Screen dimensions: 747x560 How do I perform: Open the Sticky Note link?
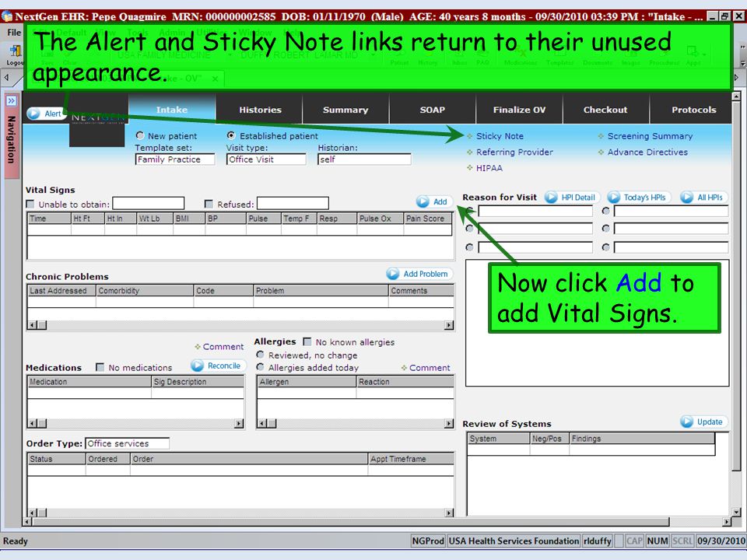(x=500, y=136)
